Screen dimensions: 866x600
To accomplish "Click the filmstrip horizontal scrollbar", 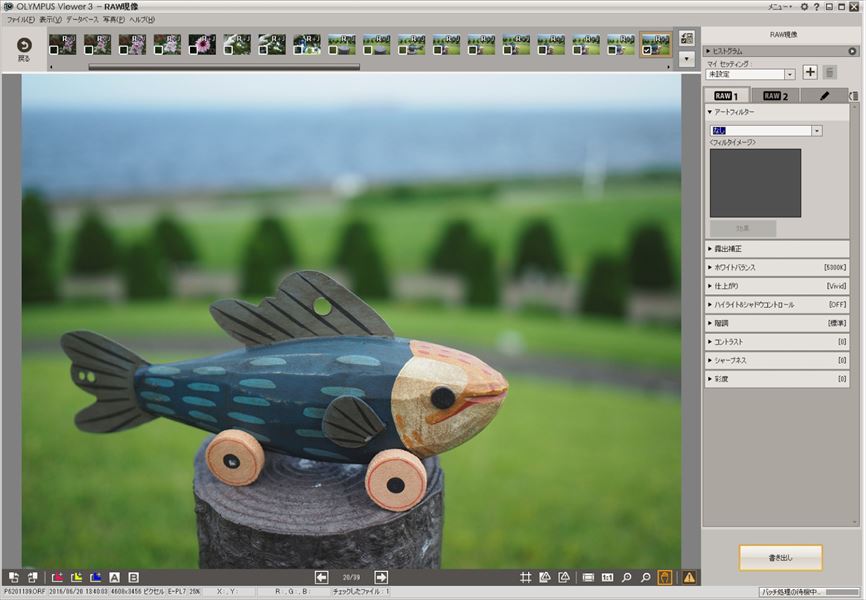I will coord(224,67).
